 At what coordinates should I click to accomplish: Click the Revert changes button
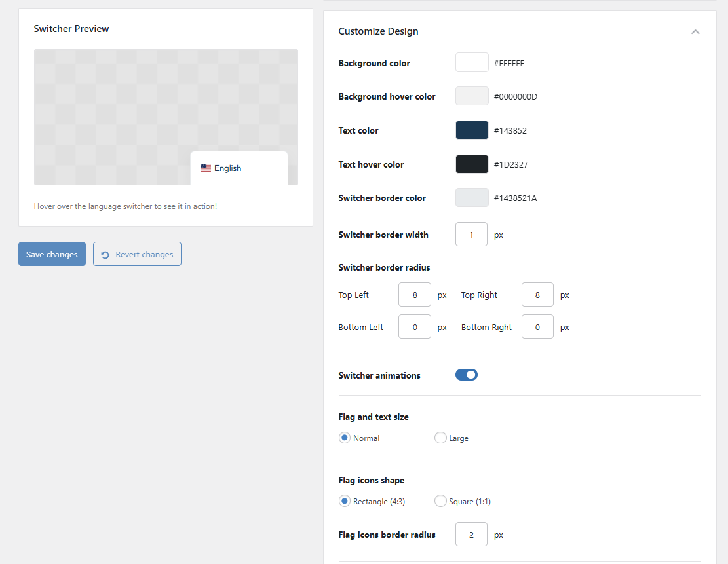(x=137, y=254)
